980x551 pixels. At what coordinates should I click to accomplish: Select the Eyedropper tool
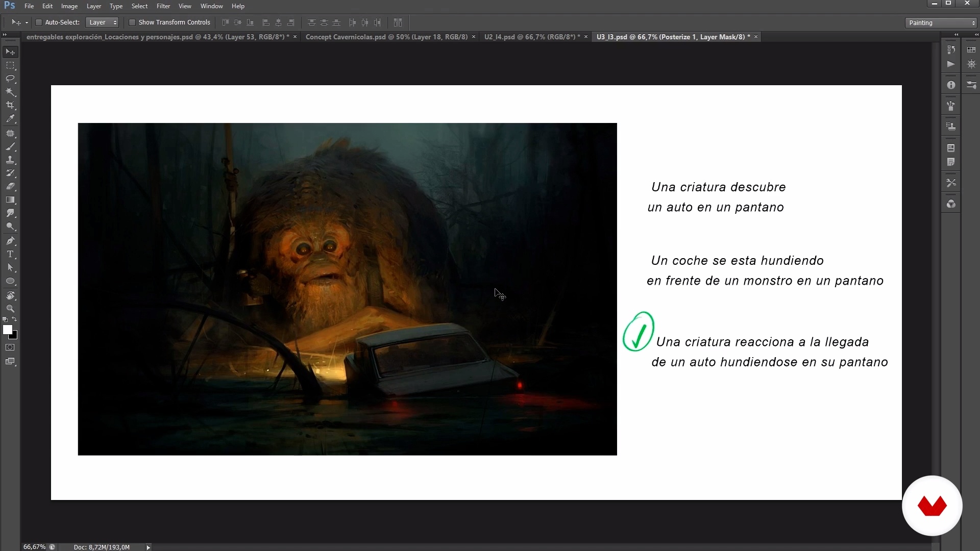pos(10,118)
